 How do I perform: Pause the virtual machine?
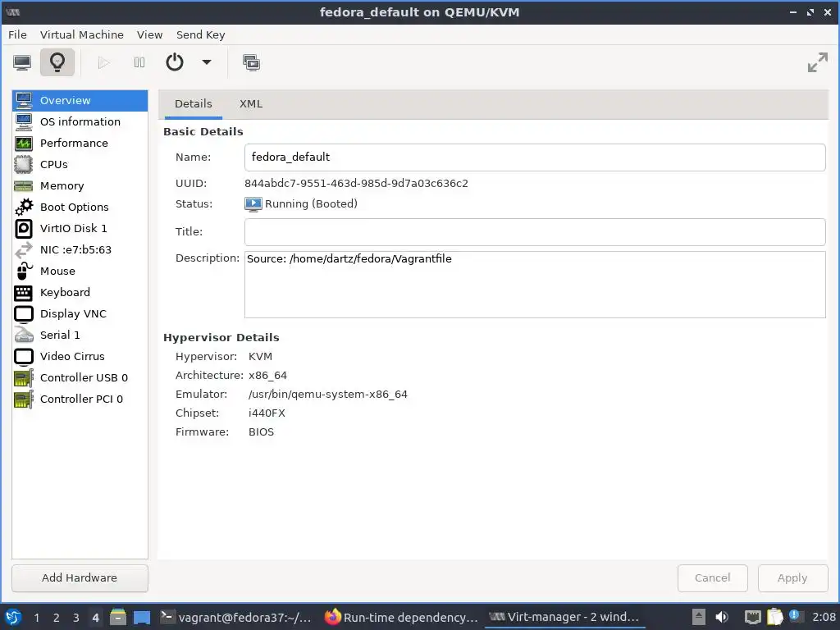click(x=139, y=62)
